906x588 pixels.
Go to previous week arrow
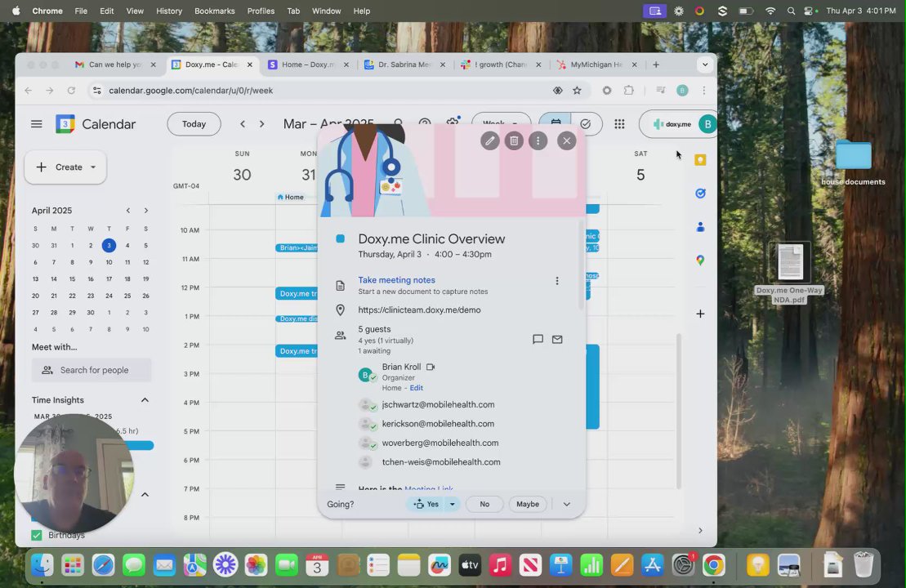[x=243, y=123]
